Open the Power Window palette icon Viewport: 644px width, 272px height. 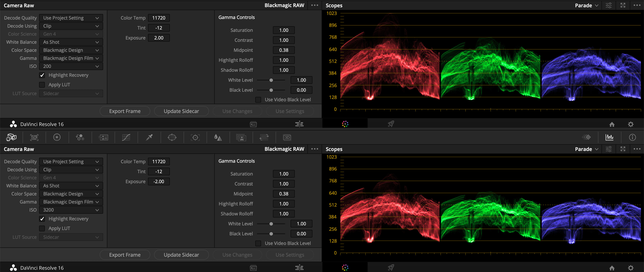coord(172,137)
